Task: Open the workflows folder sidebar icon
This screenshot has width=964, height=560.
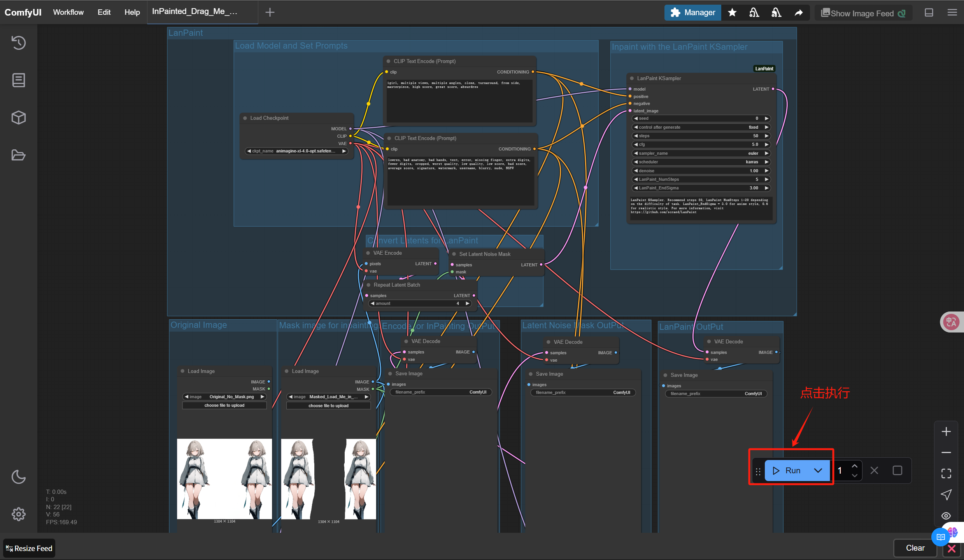Action: [18, 155]
